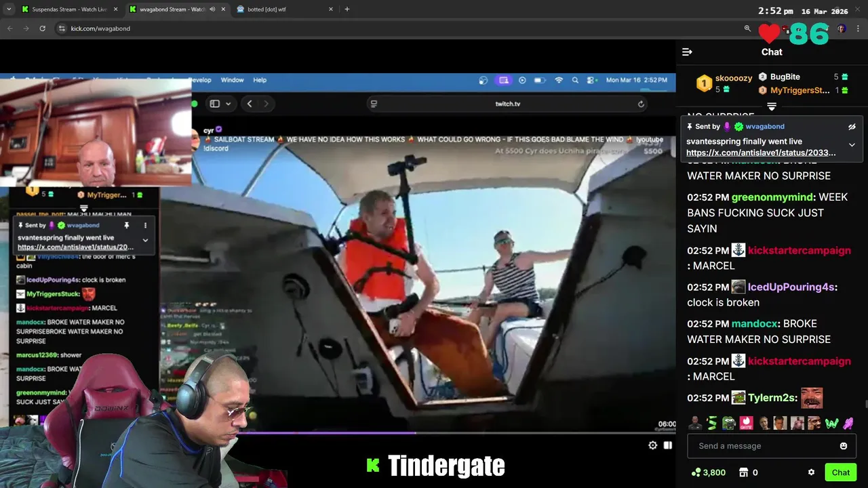The height and width of the screenshot is (488, 868).
Task: Click the green Chat send button
Action: 841,472
